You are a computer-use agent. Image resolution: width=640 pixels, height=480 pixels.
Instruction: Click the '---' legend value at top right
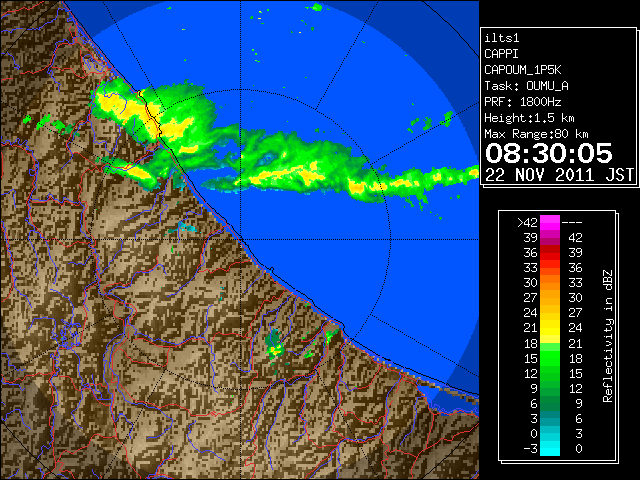click(572, 223)
